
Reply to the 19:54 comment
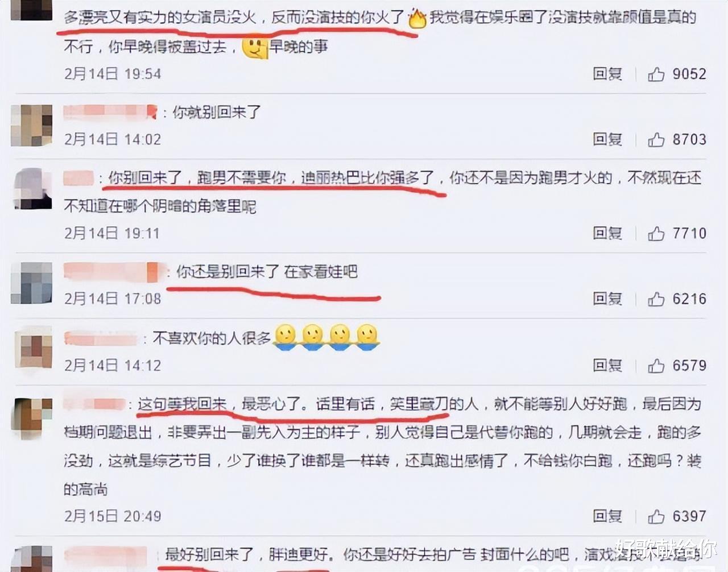pos(607,74)
